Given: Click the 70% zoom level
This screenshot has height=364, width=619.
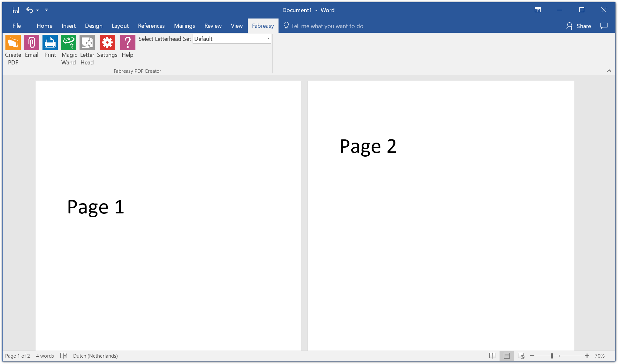Looking at the screenshot, I should point(600,356).
